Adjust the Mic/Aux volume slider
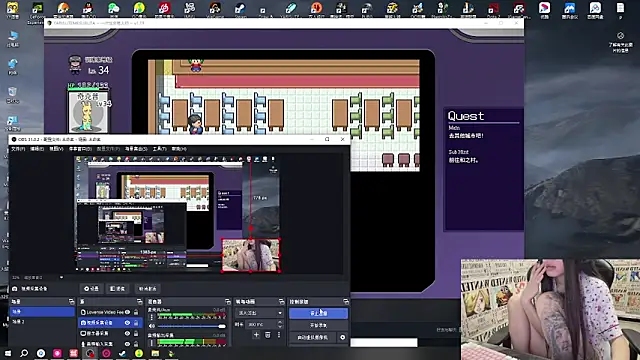This screenshot has height=360, width=640. tap(191, 326)
